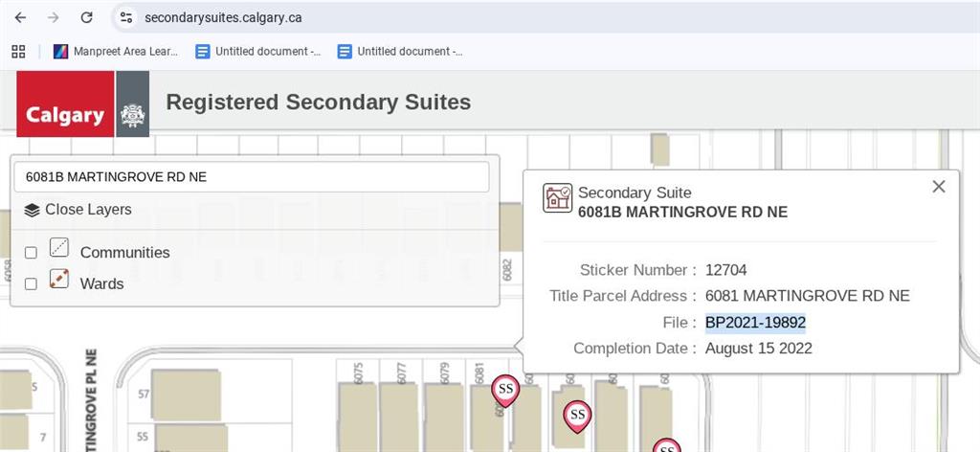
Task: Open the second Untitled document bookmark
Action: pyautogui.click(x=400, y=52)
